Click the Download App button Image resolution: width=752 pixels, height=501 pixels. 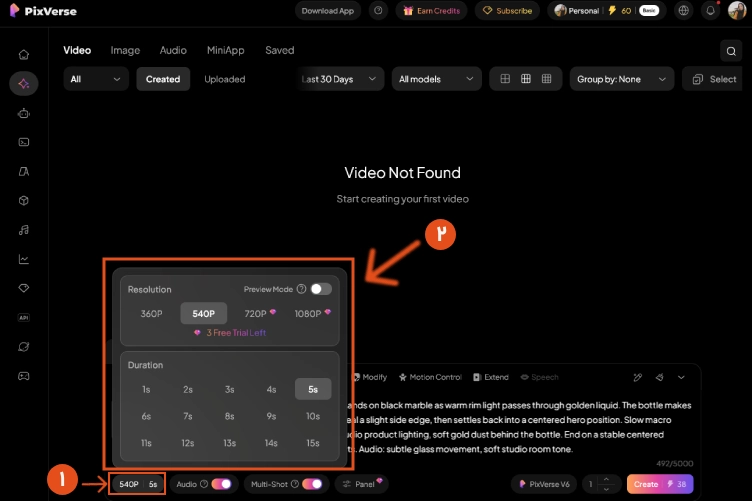coord(328,11)
